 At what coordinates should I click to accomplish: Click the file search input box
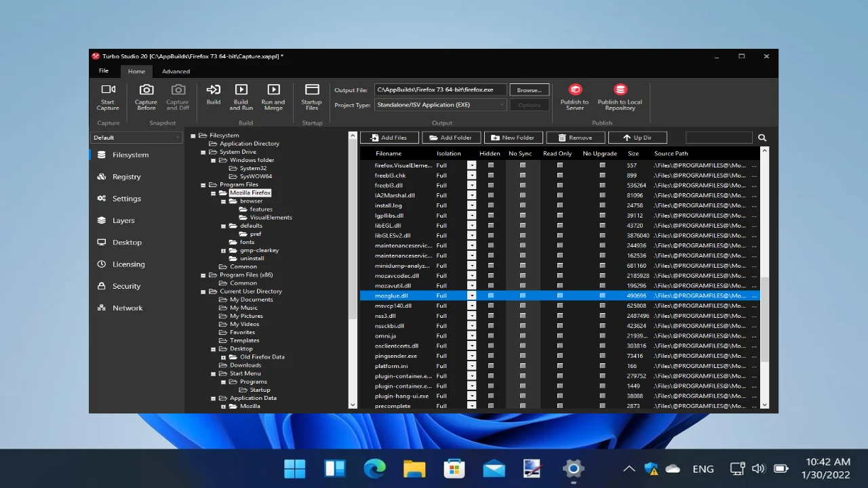pyautogui.click(x=719, y=138)
